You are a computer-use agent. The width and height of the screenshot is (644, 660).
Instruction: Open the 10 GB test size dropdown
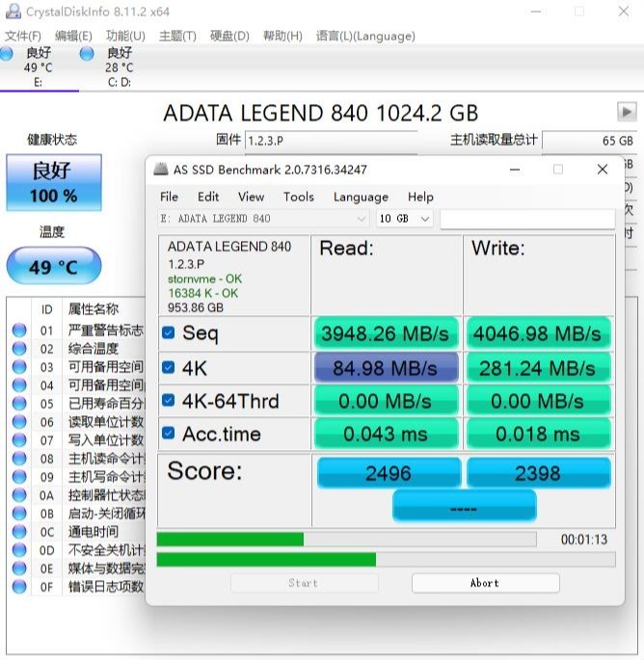tap(404, 219)
